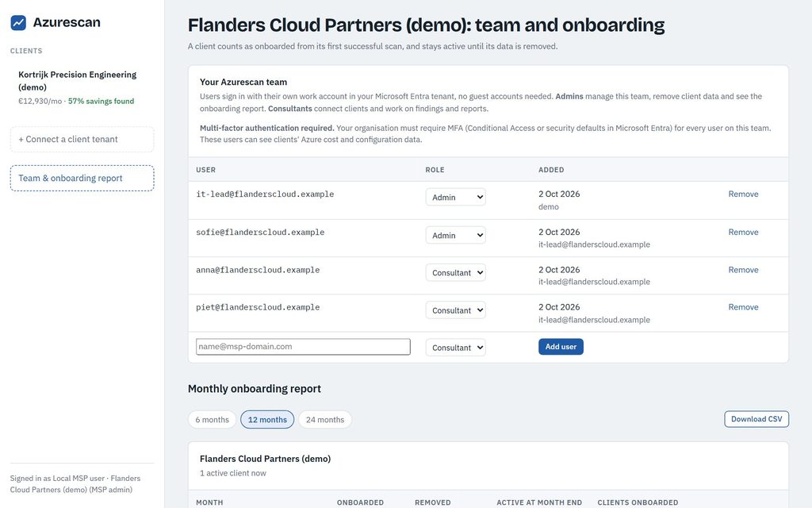
Task: Click the ACTIVE AT MONTH END column header
Action: coord(539,502)
